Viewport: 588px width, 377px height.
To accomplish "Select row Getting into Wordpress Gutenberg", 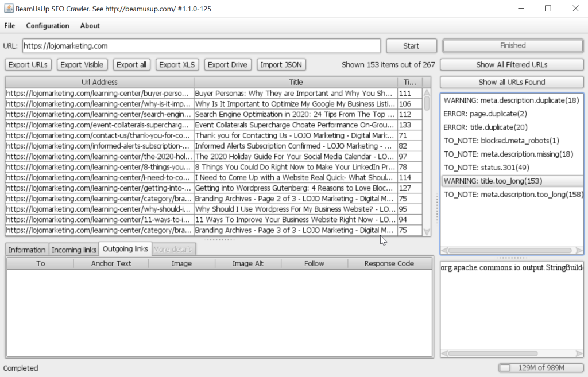I will pos(214,188).
